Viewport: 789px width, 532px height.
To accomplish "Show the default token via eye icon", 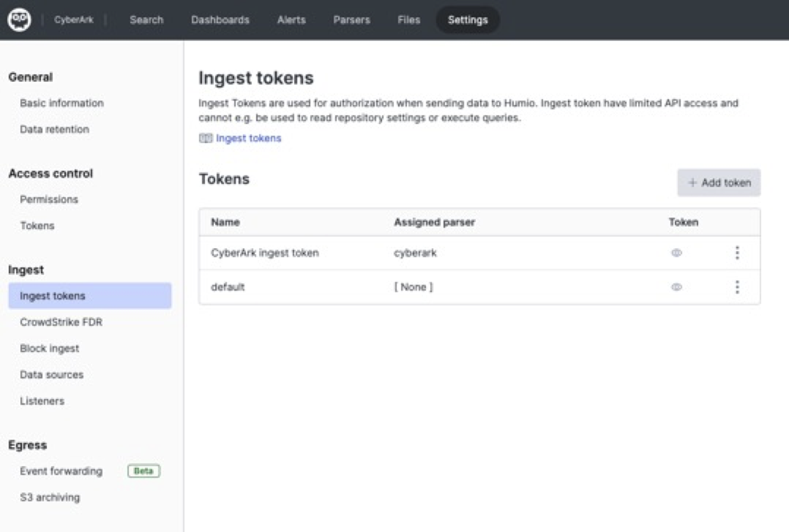I will (676, 287).
